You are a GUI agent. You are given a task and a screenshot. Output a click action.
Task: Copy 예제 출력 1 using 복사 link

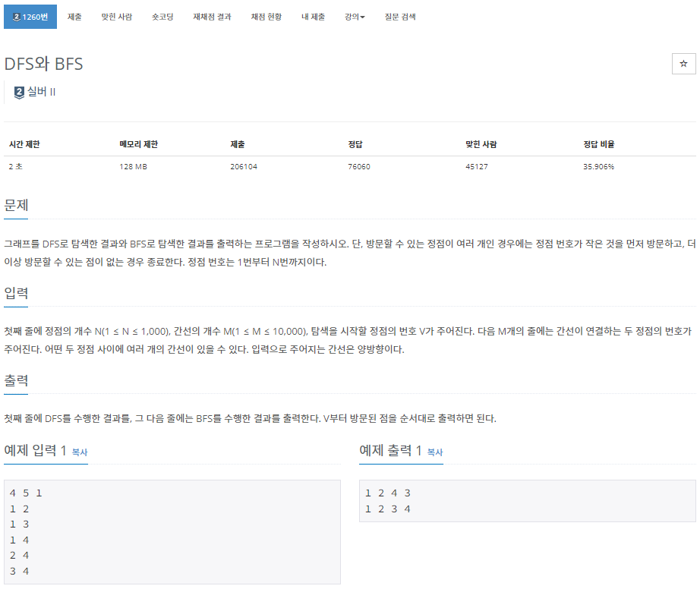click(435, 452)
